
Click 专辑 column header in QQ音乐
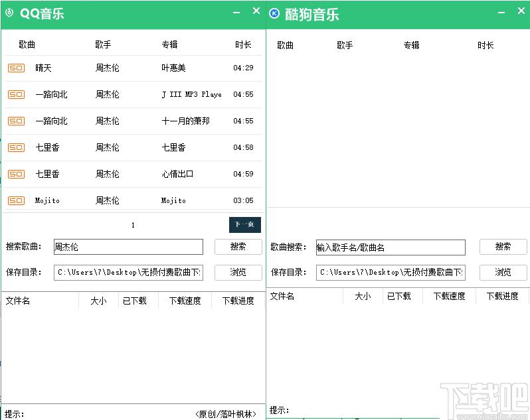(x=169, y=44)
